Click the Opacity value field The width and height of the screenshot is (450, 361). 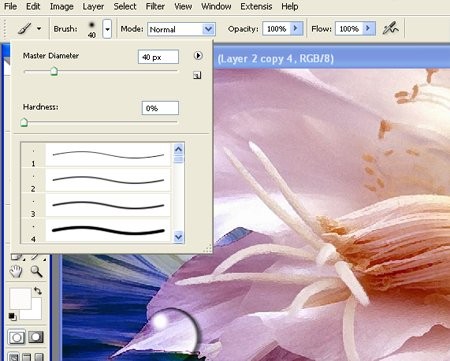tap(276, 29)
